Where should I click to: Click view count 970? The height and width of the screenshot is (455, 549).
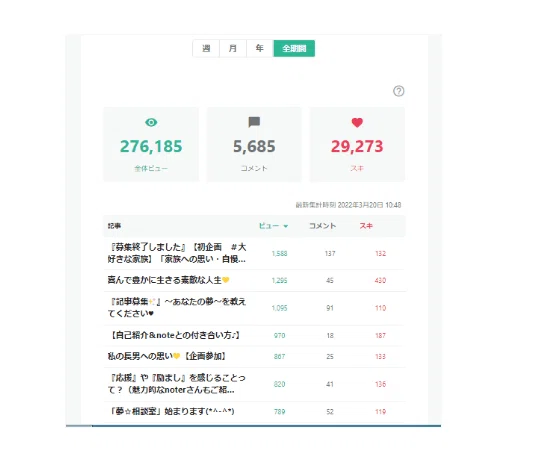(x=279, y=335)
